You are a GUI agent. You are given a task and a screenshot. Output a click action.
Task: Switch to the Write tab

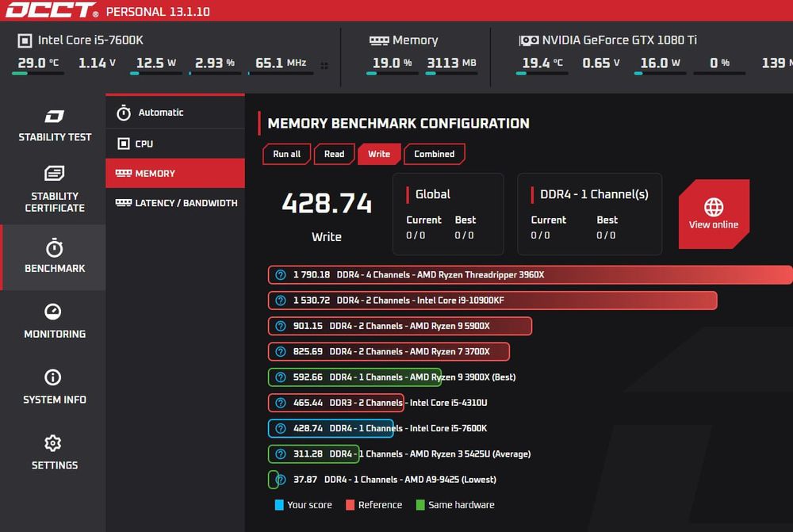tap(379, 154)
